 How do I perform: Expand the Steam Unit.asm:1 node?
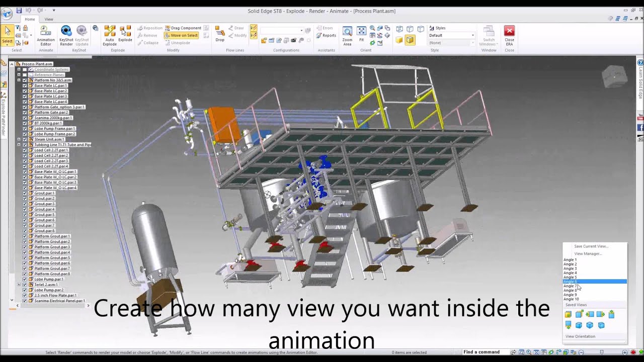[19, 139]
